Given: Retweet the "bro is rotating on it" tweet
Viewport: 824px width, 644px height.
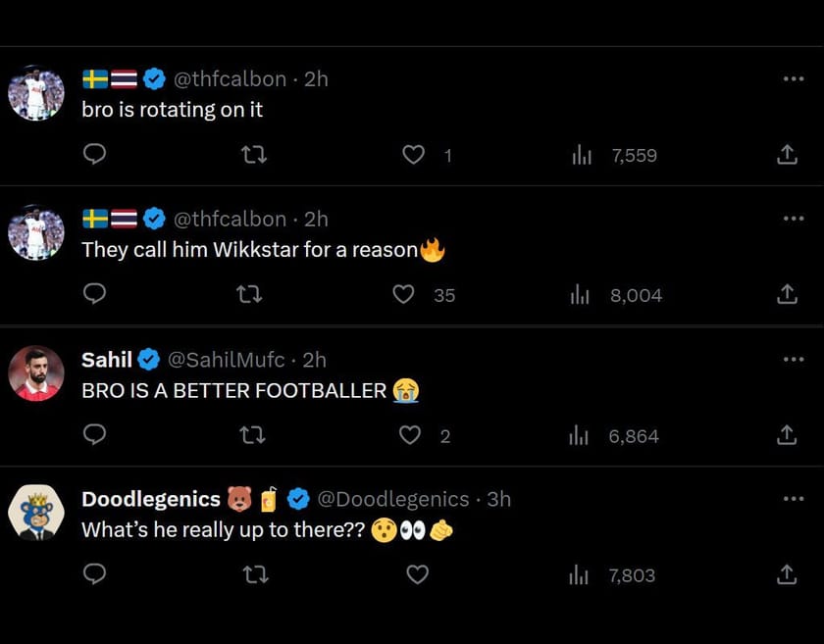Looking at the screenshot, I should coord(254,155).
